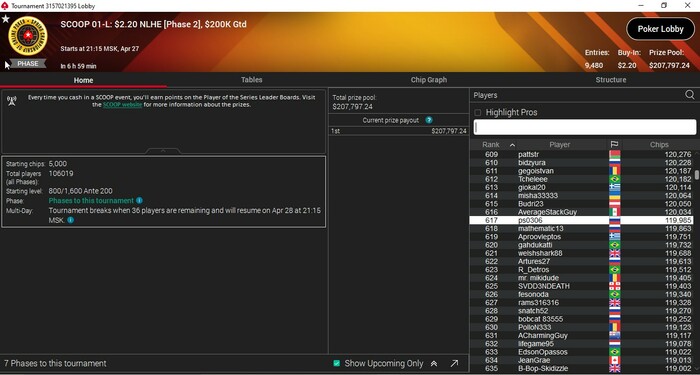Viewport: 700px width, 375px height.
Task: Click the Poker Lobby button
Action: coord(660,29)
